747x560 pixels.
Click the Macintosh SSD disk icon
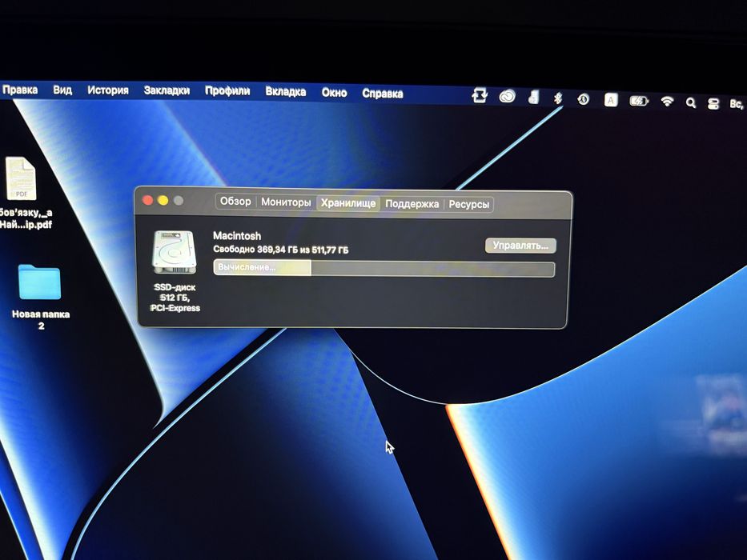click(x=175, y=252)
